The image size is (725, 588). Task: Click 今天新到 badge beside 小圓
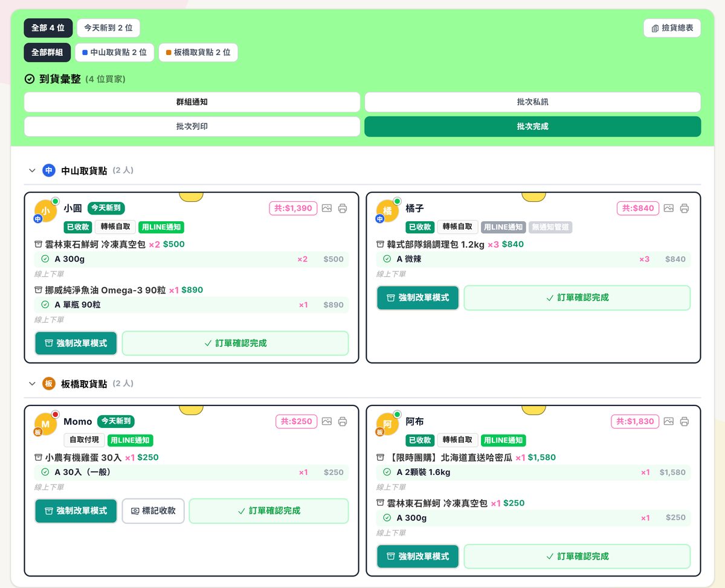coord(106,208)
